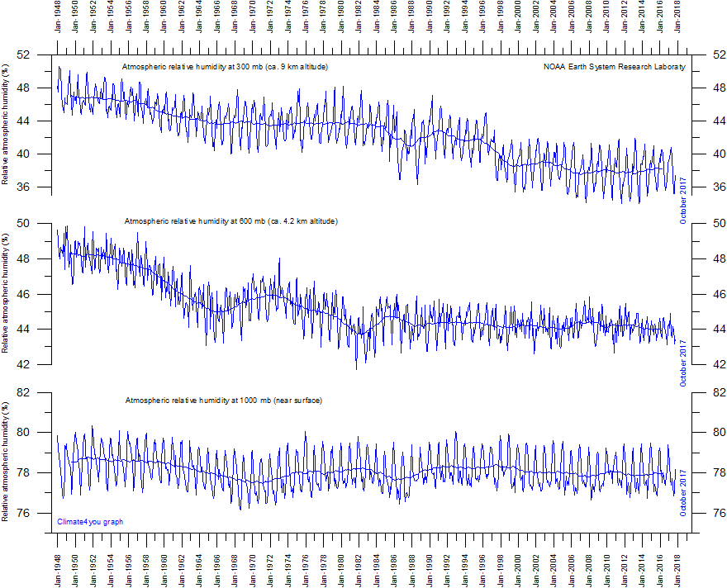Viewport: 727px width, 588px height.
Task: Click 'October 2017' label in the 300 mb panel
Action: pos(683,201)
